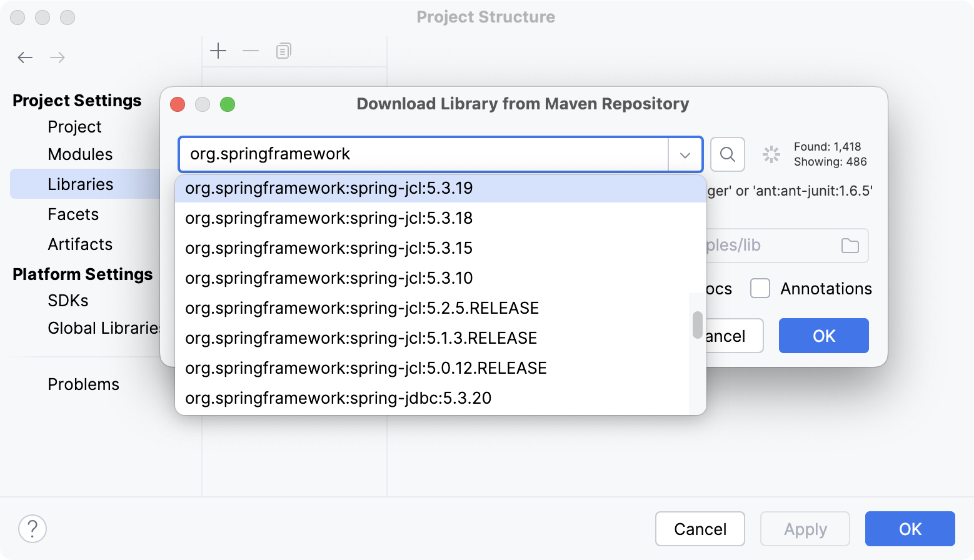Remove a library using the minus icon

[x=250, y=51]
